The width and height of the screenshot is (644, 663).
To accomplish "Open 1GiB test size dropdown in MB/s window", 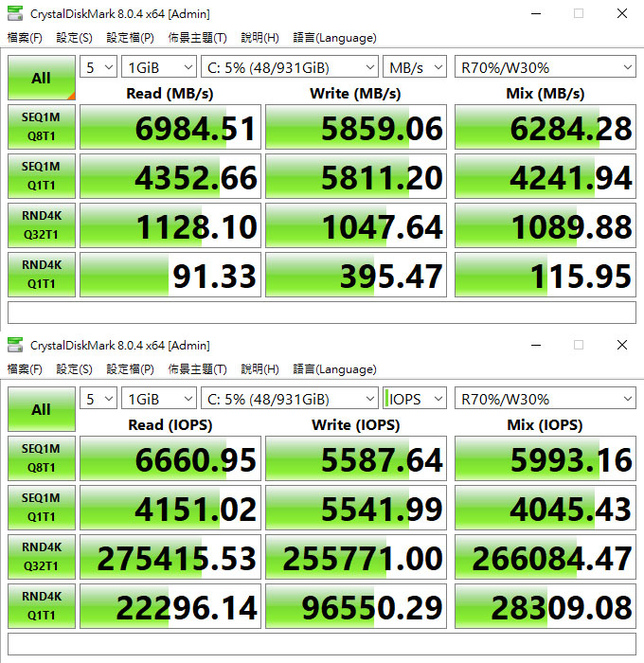I will [159, 67].
